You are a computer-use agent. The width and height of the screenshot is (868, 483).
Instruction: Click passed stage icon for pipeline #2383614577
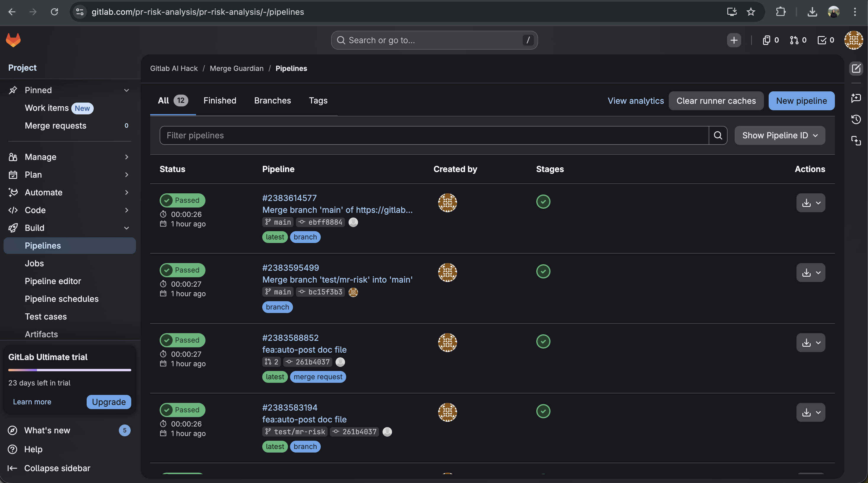click(x=543, y=201)
